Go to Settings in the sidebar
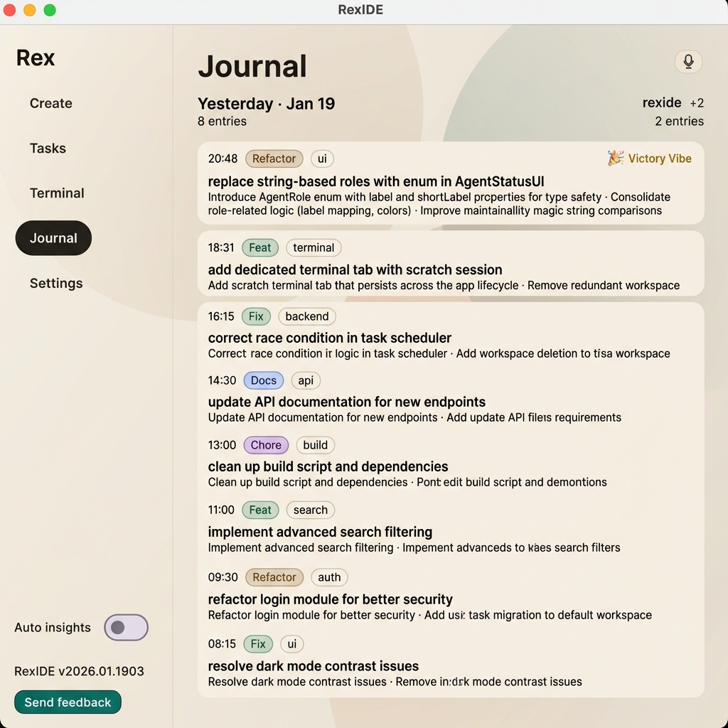This screenshot has width=728, height=728. pos(55,283)
